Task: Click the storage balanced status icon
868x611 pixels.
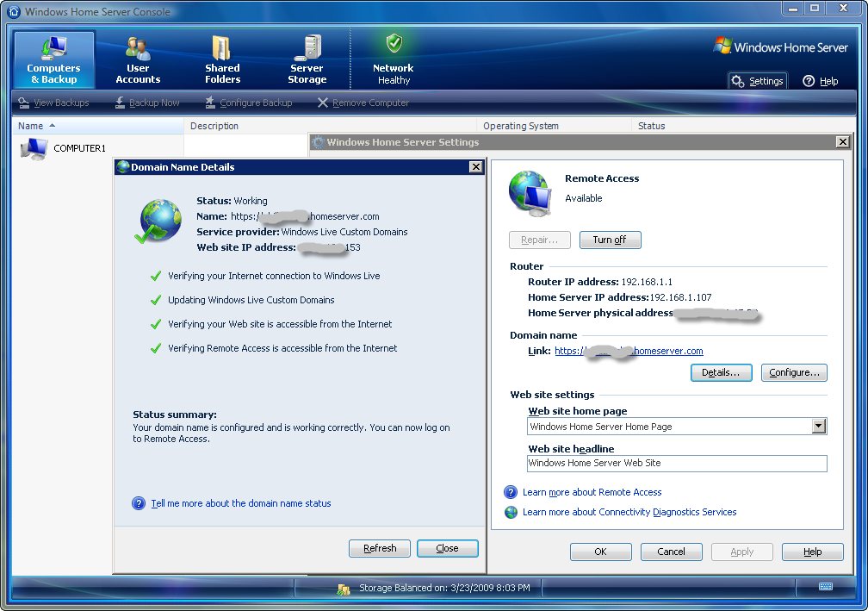Action: click(x=344, y=589)
